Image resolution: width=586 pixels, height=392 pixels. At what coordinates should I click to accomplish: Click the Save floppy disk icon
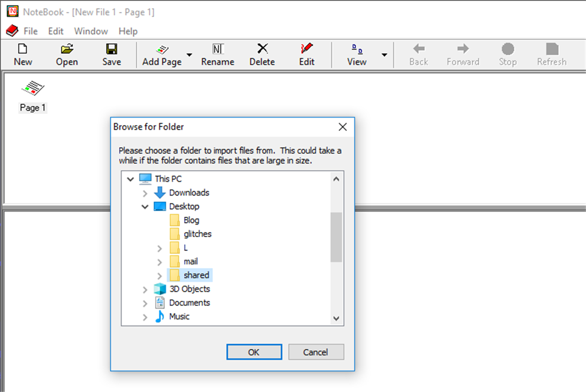point(111,49)
